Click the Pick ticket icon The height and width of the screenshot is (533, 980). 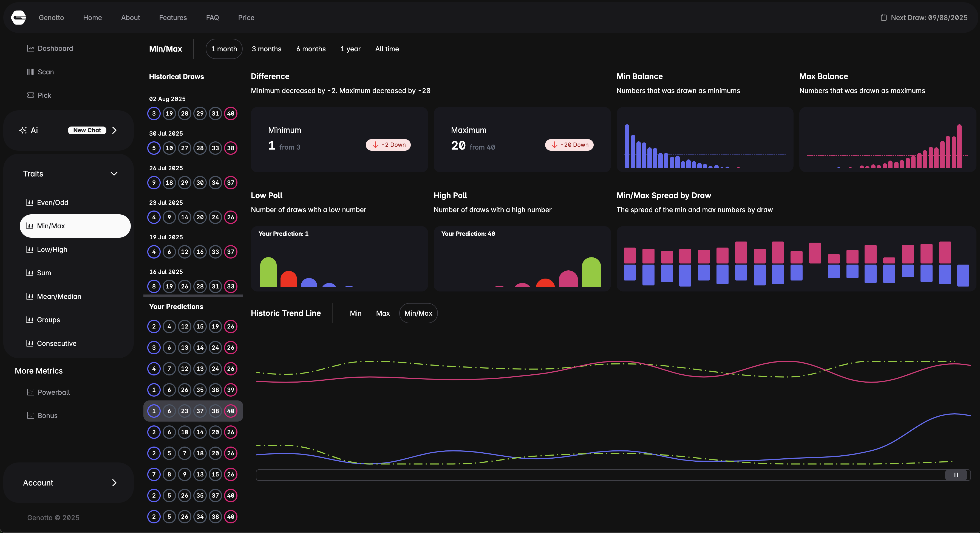coord(30,95)
